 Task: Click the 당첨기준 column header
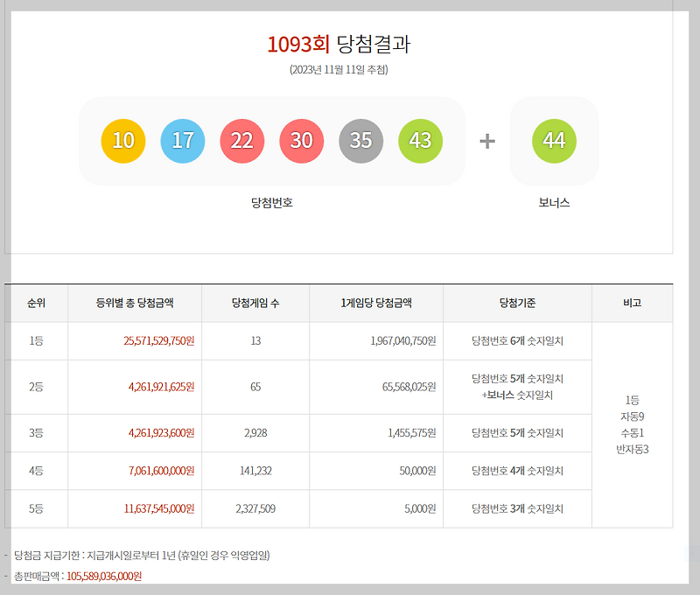click(517, 303)
